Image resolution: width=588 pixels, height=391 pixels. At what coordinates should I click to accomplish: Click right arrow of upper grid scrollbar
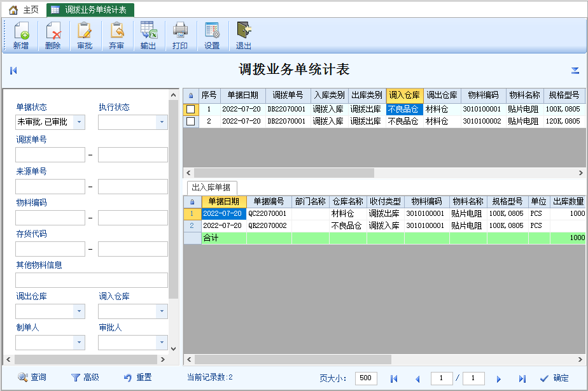click(580, 173)
